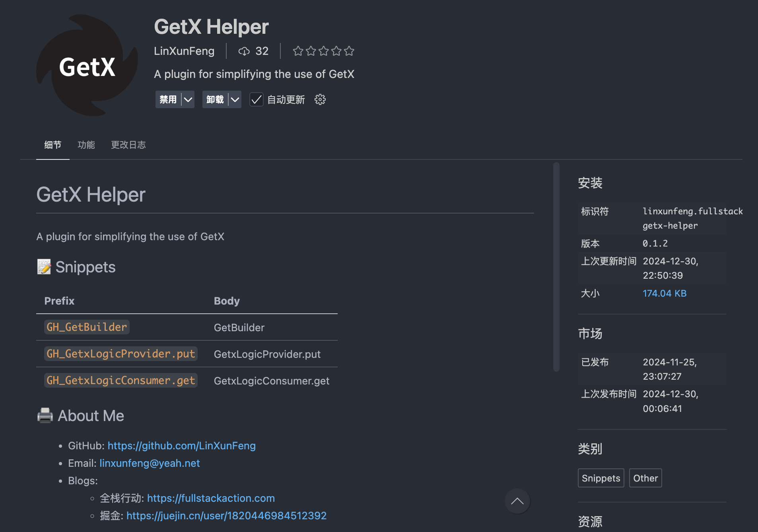The width and height of the screenshot is (758, 532).
Task: Click the 卸载 uninstall button
Action: click(x=215, y=99)
